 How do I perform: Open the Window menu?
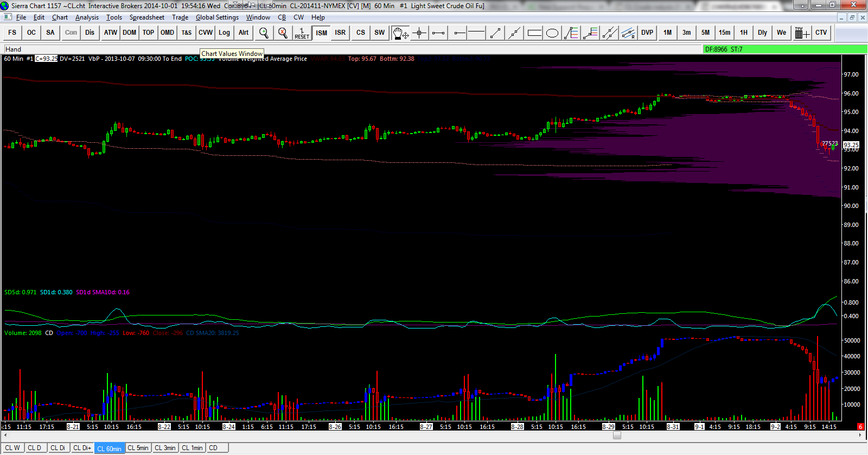(x=258, y=17)
